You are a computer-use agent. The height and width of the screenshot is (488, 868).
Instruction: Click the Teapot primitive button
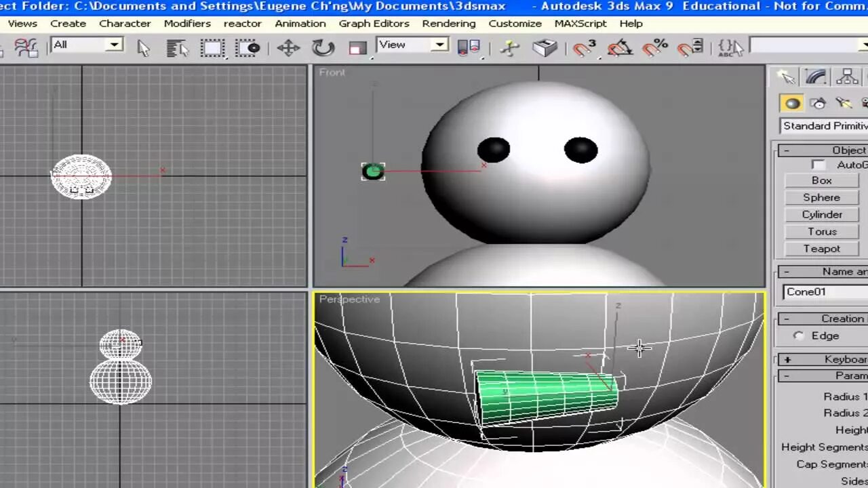[x=821, y=249]
